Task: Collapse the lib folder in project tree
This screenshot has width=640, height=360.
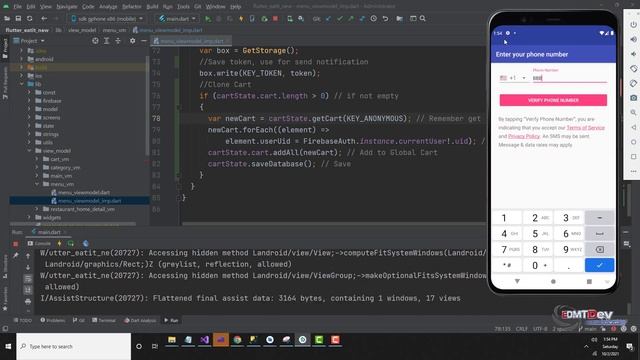Action: click(22, 84)
